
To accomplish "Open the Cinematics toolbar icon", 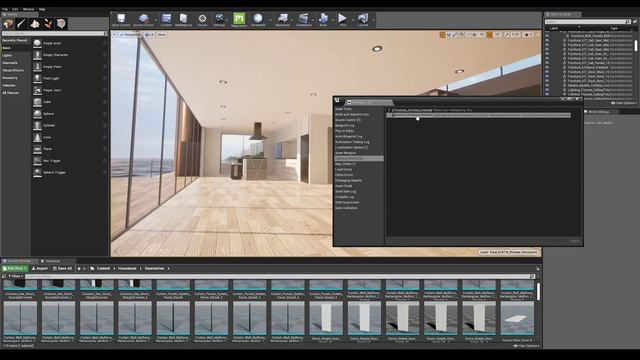I will pos(303,18).
